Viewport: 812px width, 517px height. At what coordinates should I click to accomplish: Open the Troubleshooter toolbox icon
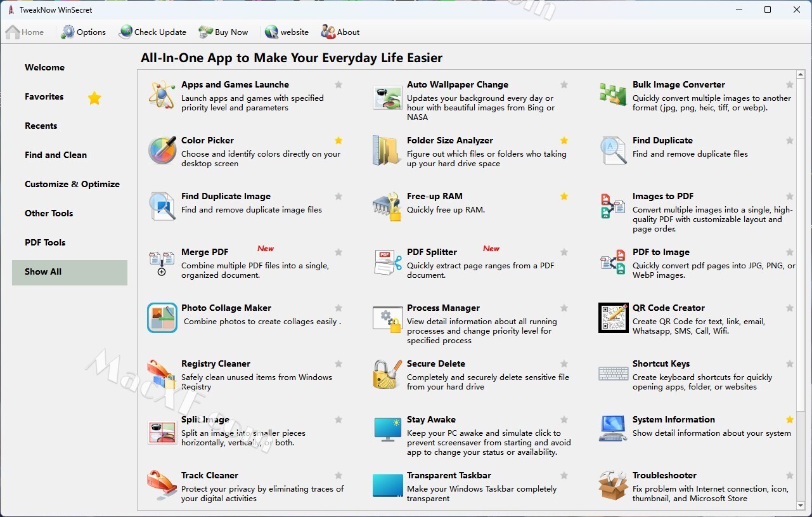[613, 486]
